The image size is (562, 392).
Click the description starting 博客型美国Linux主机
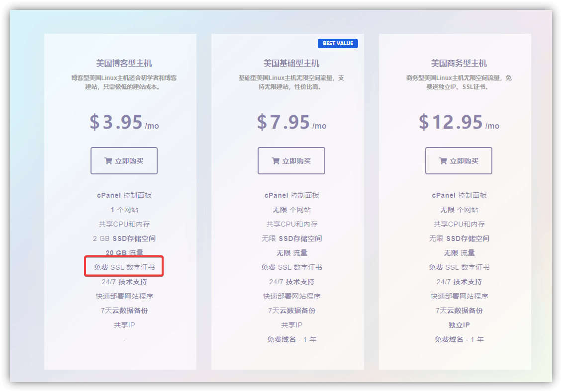coord(124,82)
